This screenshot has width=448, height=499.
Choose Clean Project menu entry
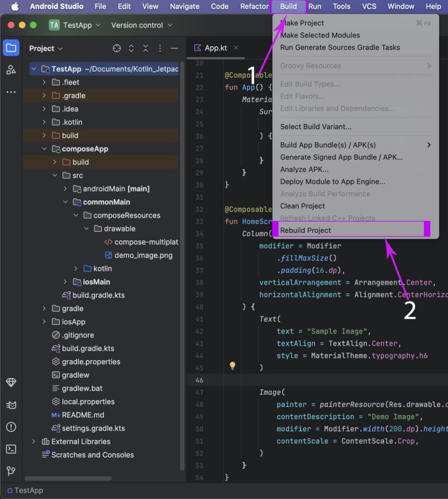coord(302,206)
